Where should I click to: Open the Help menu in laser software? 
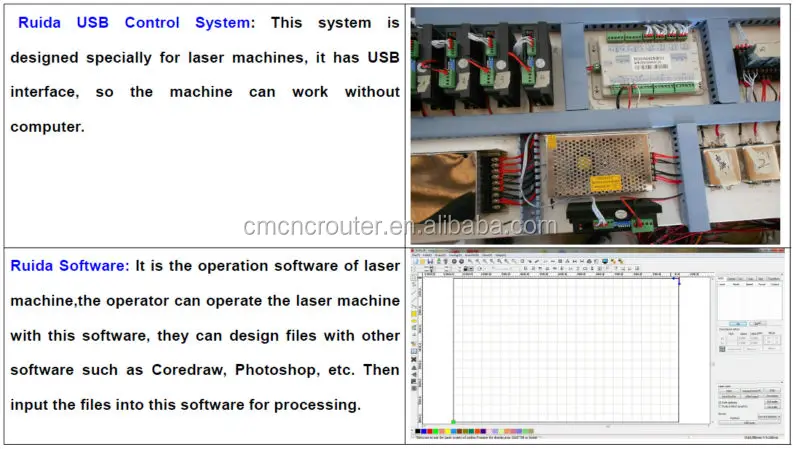pos(501,255)
